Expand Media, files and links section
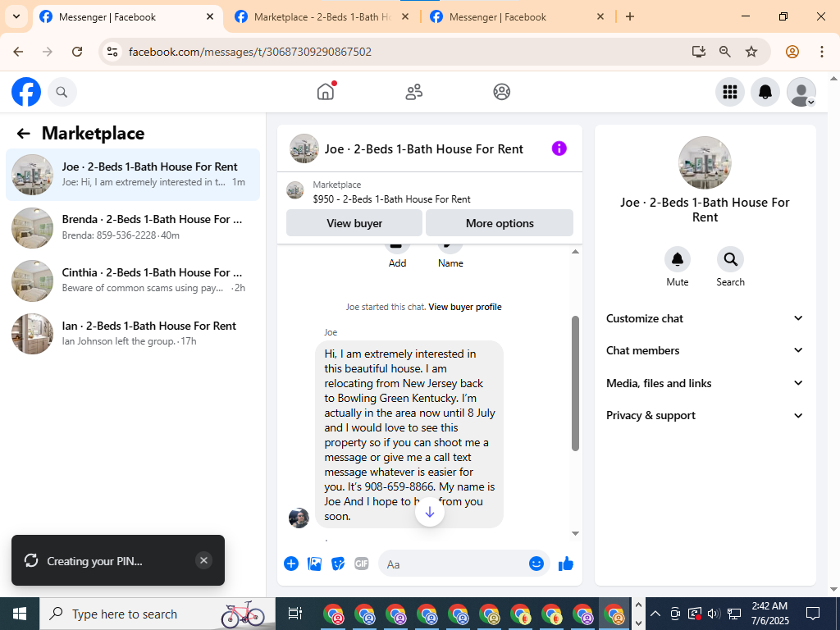Image resolution: width=840 pixels, height=630 pixels. point(705,383)
